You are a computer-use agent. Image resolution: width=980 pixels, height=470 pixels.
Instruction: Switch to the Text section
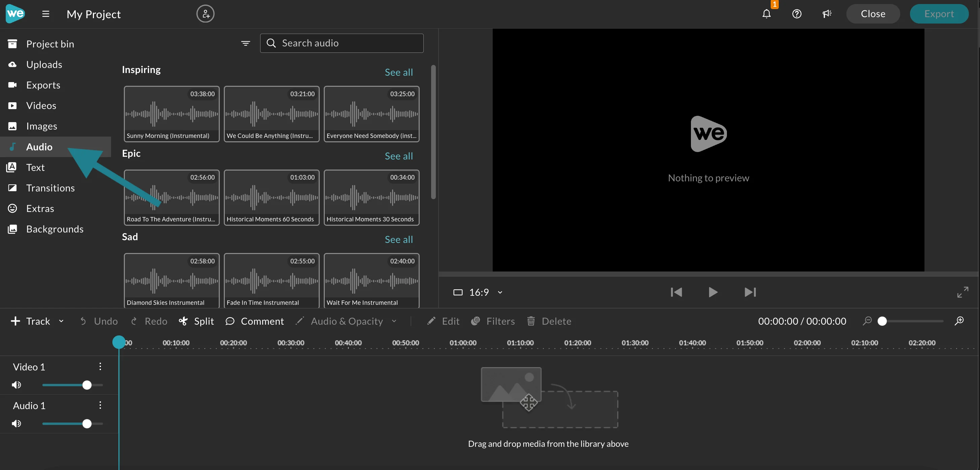(35, 167)
